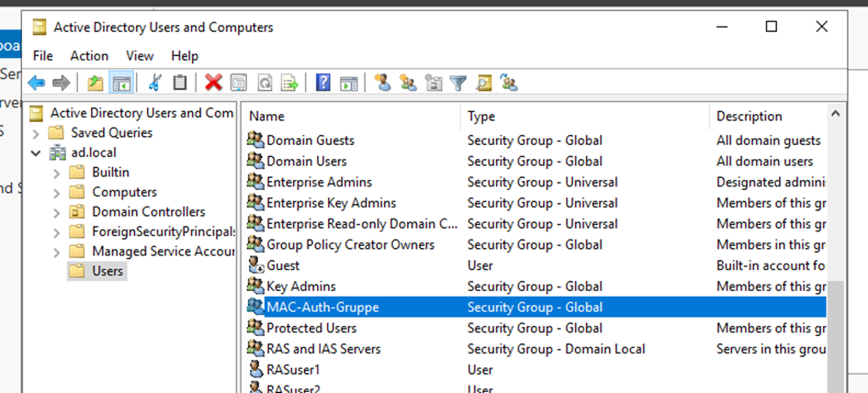The width and height of the screenshot is (868, 393).
Task: Click the Back arrow in the toolbar
Action: 37,84
